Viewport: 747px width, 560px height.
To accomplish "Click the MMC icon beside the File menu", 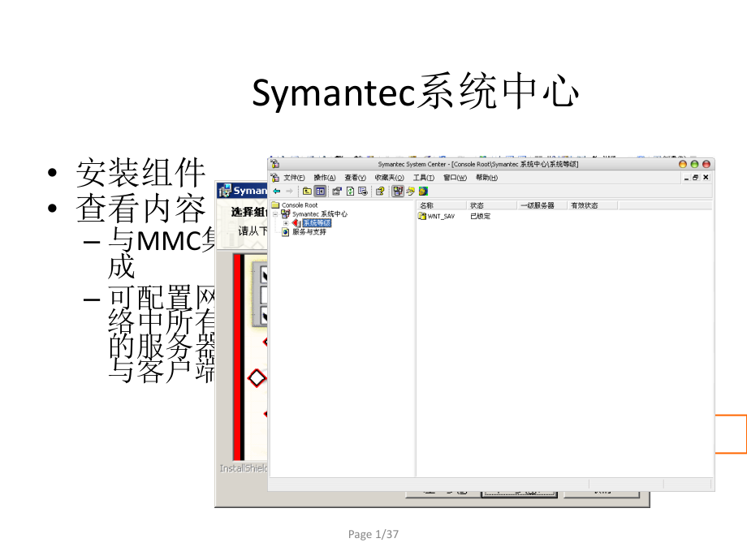I will coord(275,178).
